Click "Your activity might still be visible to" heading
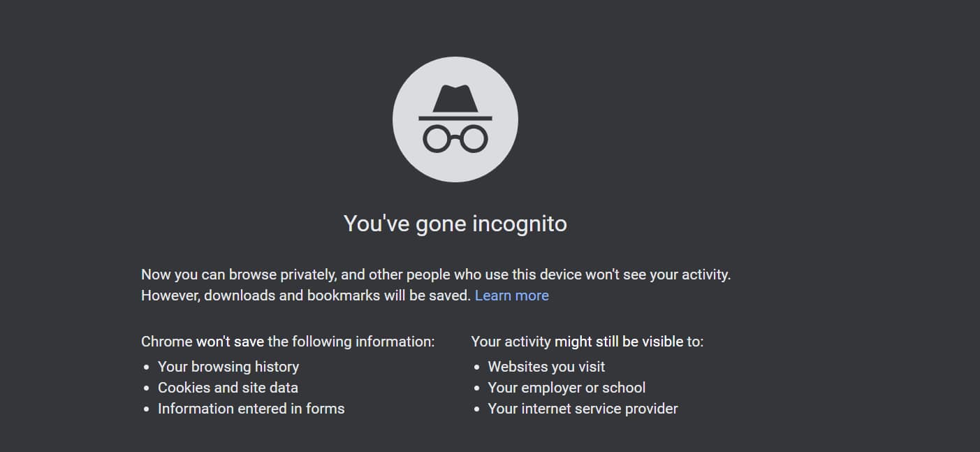The height and width of the screenshot is (452, 980). point(587,341)
